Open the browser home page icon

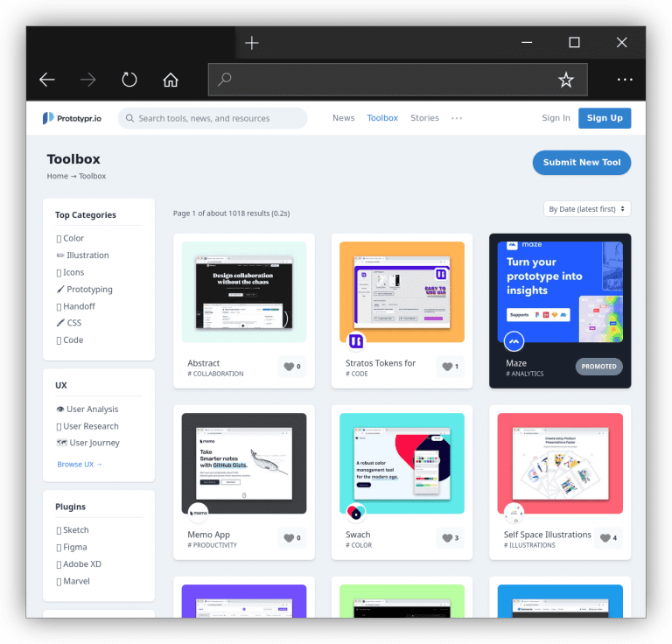[x=170, y=80]
